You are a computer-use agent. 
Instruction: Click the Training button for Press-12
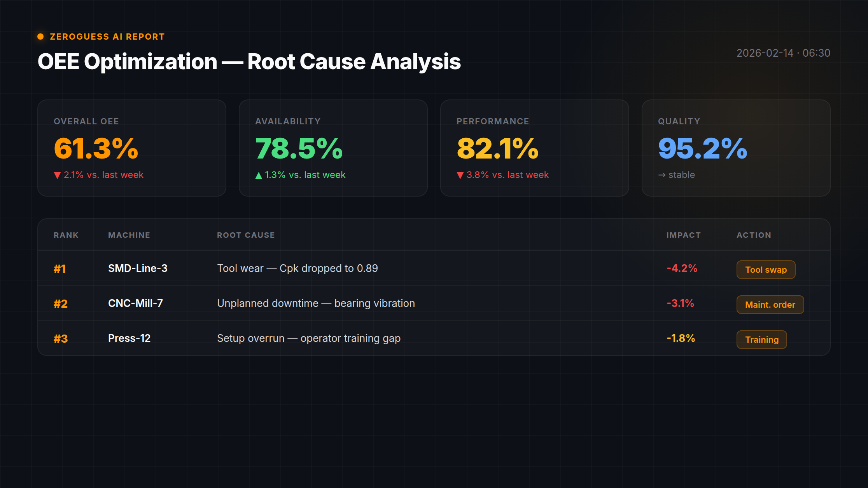761,339
